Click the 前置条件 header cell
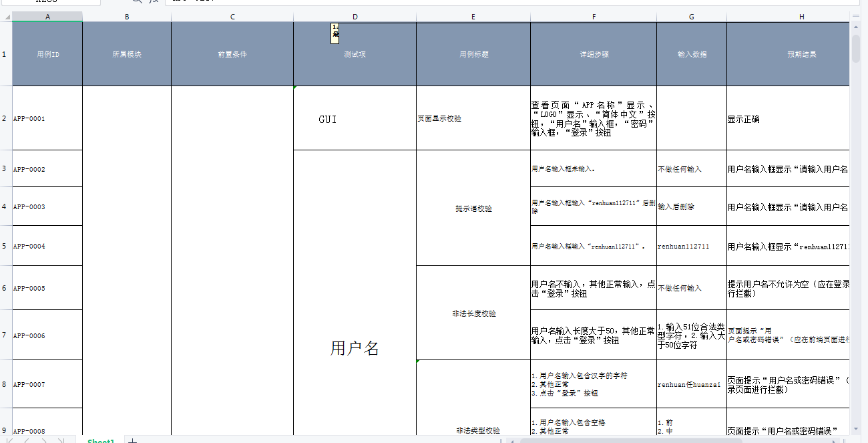The height and width of the screenshot is (443, 868). 232,54
